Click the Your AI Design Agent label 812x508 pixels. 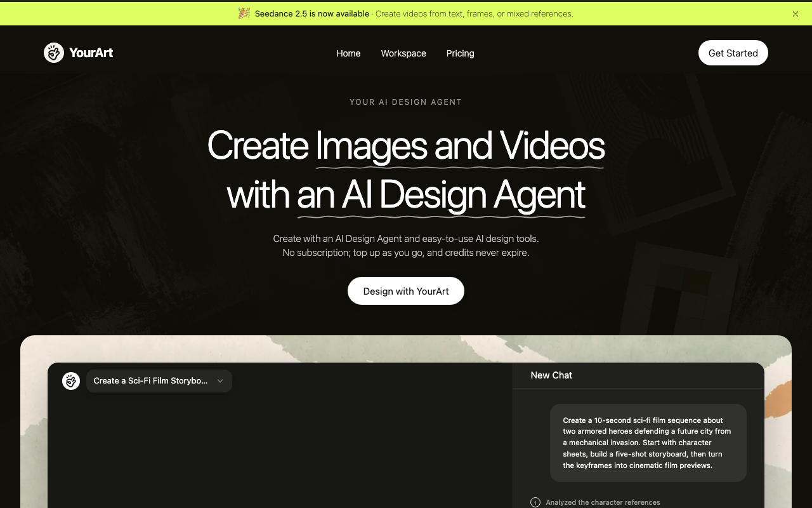click(x=406, y=102)
